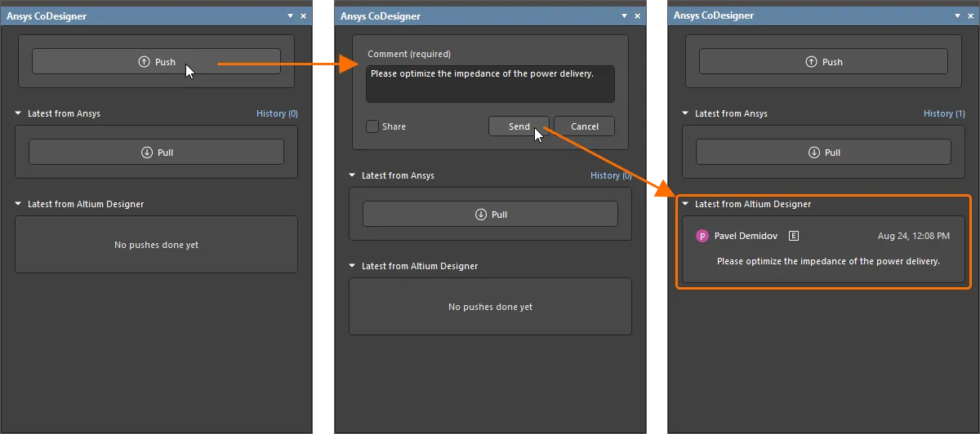This screenshot has height=434, width=980.
Task: Click the comment text field in middle panel
Action: point(490,84)
